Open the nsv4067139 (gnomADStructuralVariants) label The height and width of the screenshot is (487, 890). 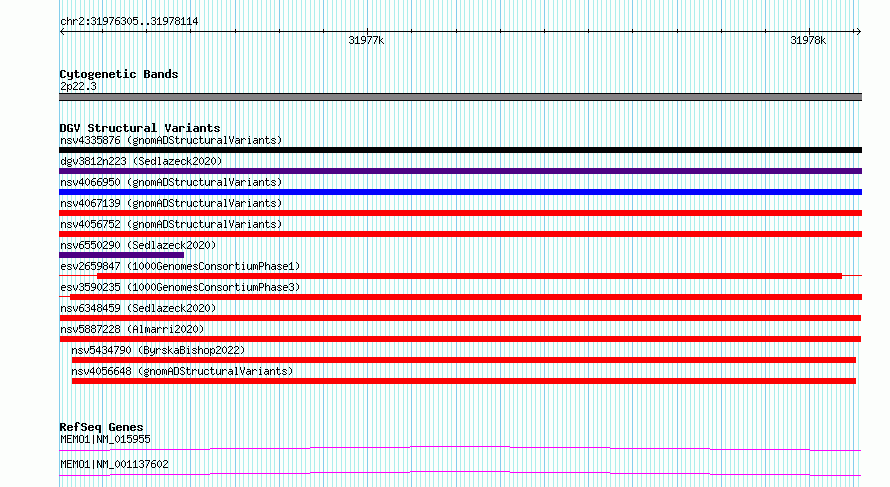point(171,203)
